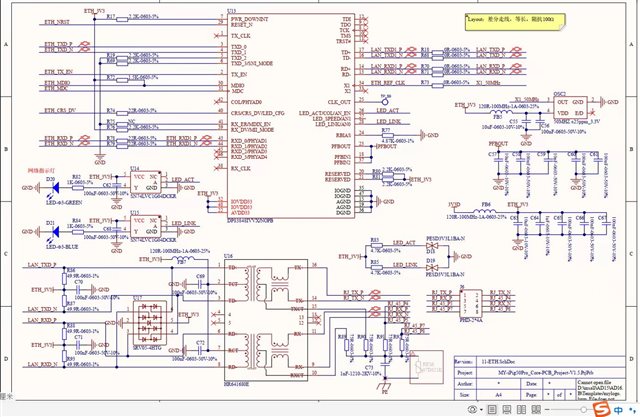Click the RBIAS pin label
The width and height of the screenshot is (640, 417).
click(343, 135)
